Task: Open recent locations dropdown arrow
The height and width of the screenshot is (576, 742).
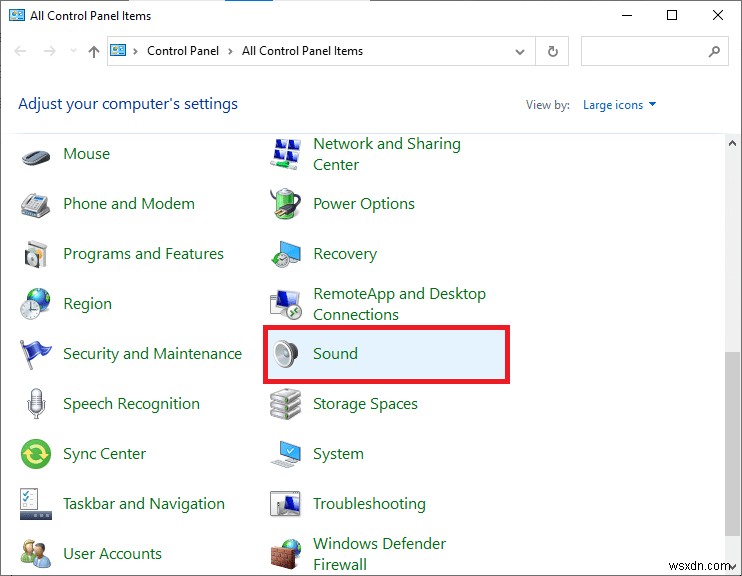Action: pos(73,51)
